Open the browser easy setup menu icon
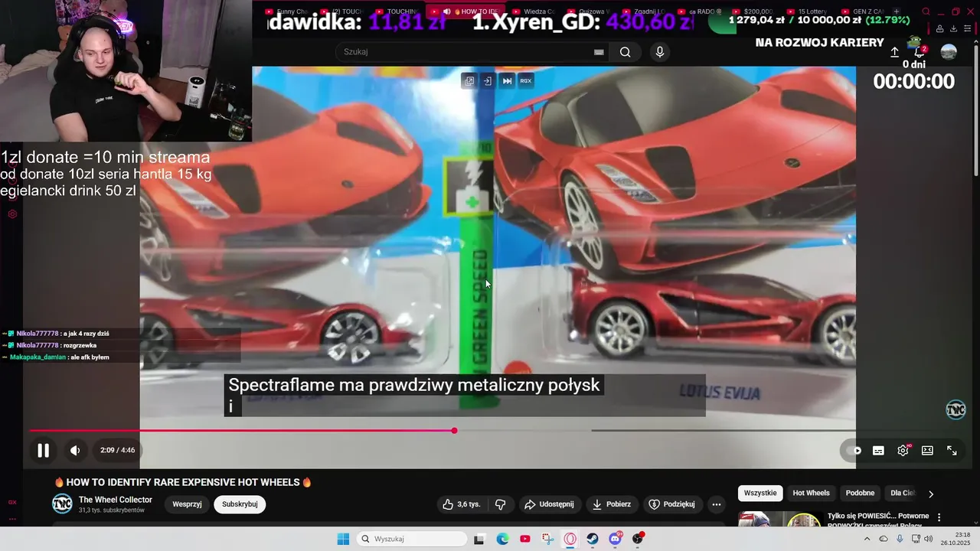The height and width of the screenshot is (551, 980). click(x=967, y=28)
